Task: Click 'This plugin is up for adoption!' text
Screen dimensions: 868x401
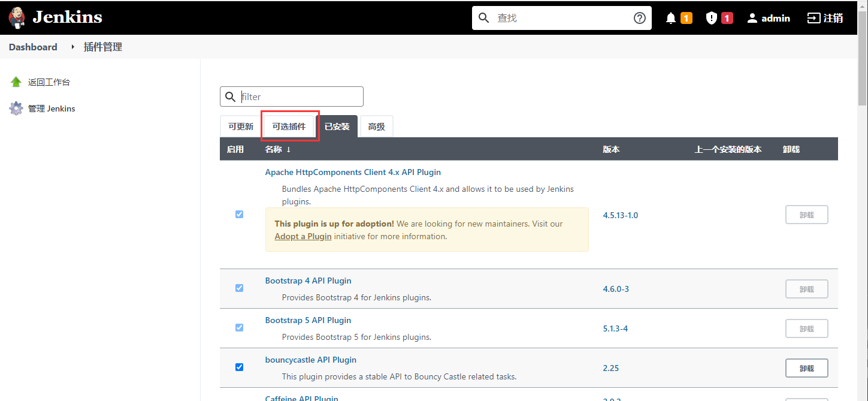Action: (x=334, y=224)
